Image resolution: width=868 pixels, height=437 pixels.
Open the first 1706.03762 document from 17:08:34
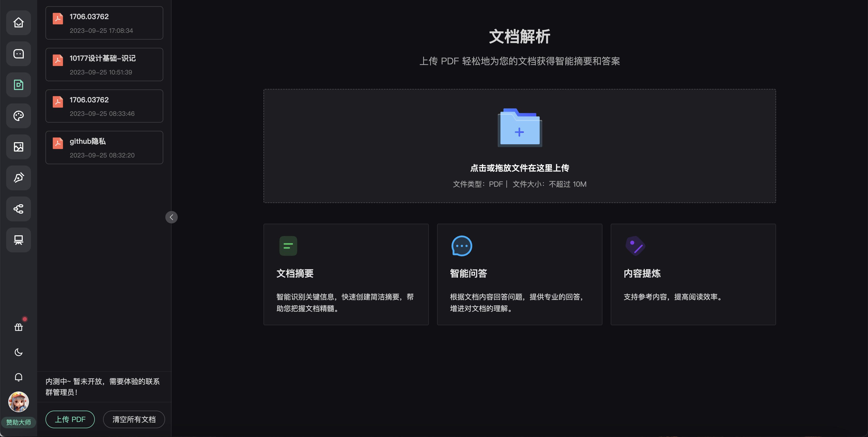(104, 23)
